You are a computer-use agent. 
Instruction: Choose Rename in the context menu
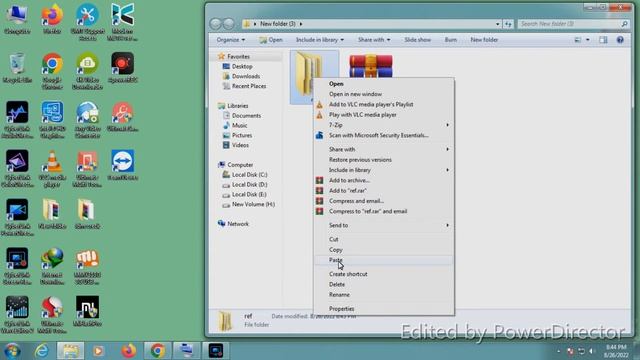coord(384,295)
